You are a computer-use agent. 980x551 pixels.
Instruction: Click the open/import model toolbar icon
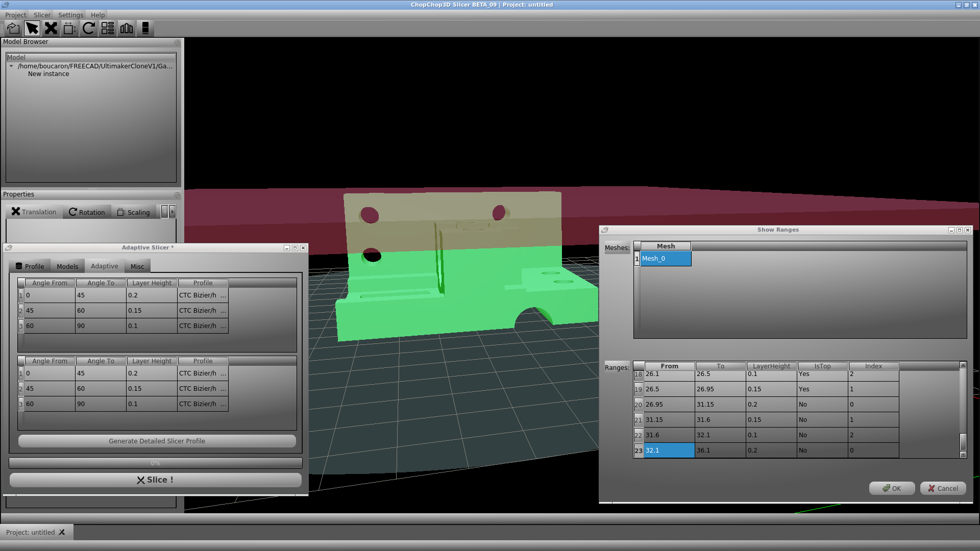point(13,29)
